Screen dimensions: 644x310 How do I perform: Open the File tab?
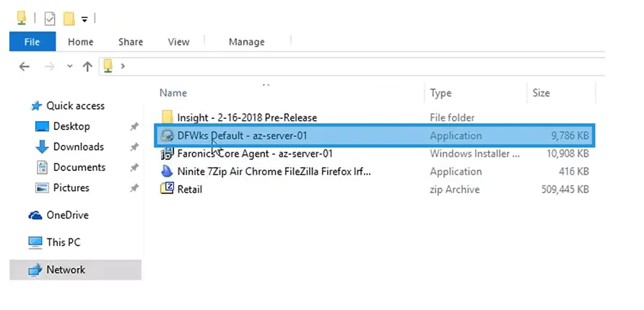coord(32,42)
